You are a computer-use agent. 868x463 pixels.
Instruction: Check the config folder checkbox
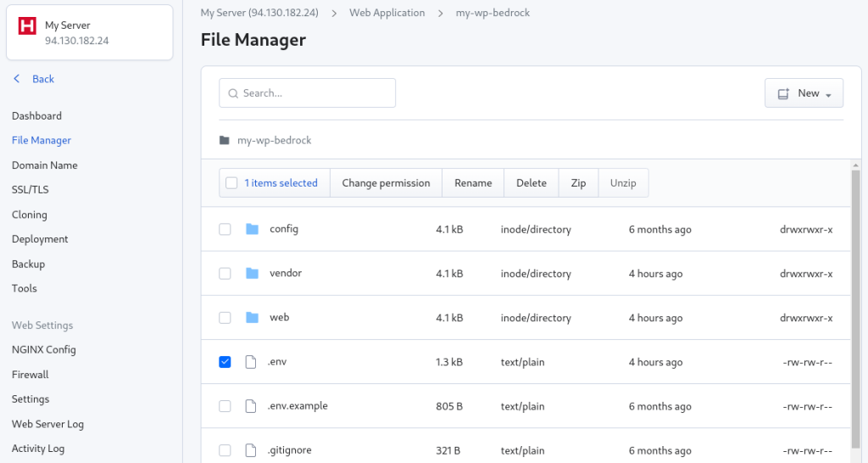coord(225,229)
